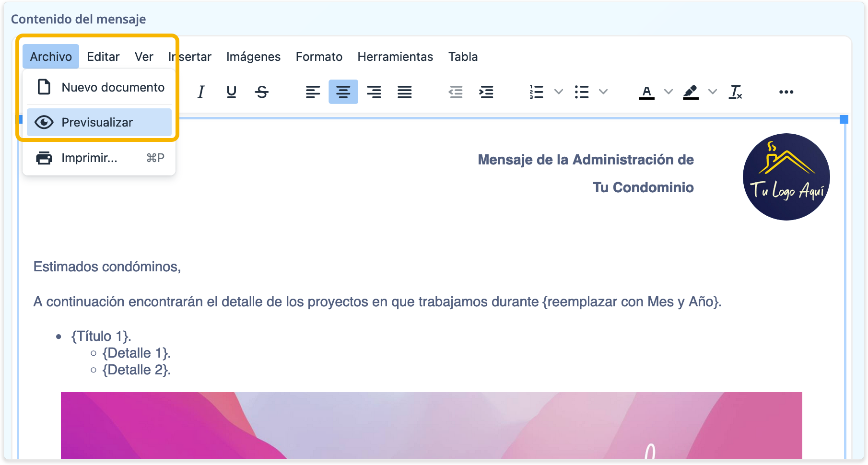
Task: Justify the text
Action: pyautogui.click(x=405, y=92)
